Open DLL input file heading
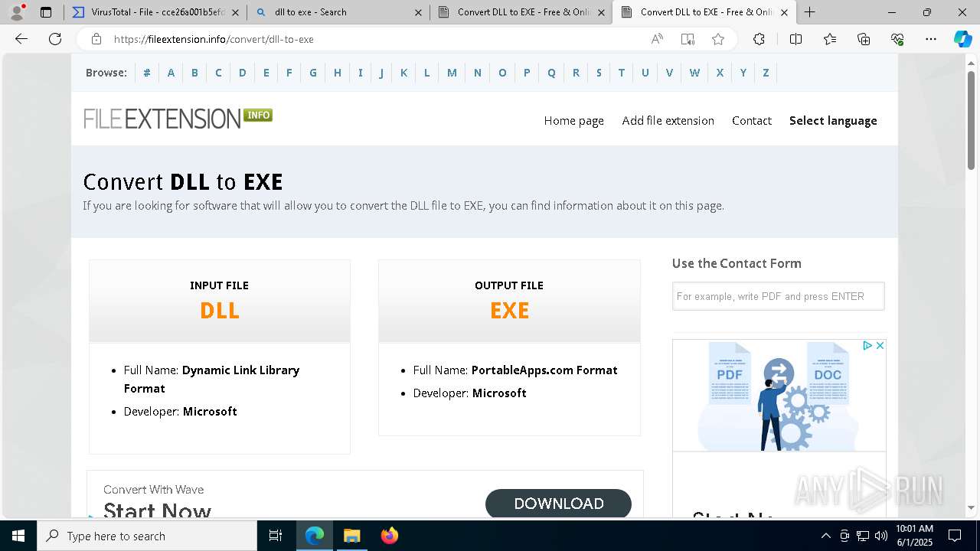Image resolution: width=980 pixels, height=551 pixels. pos(220,310)
